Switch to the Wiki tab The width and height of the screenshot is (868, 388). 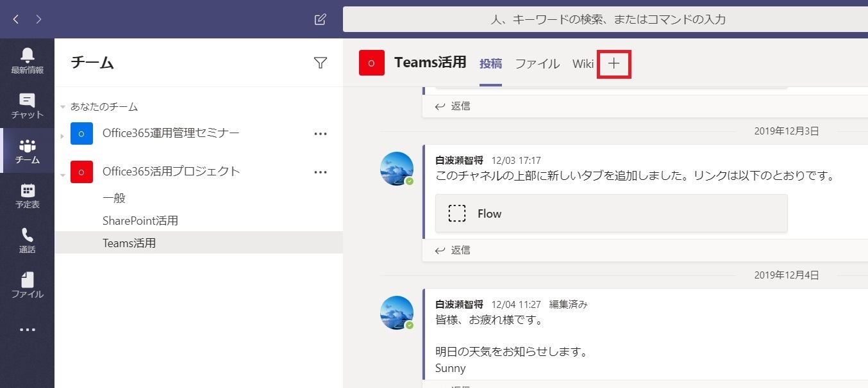pyautogui.click(x=583, y=63)
